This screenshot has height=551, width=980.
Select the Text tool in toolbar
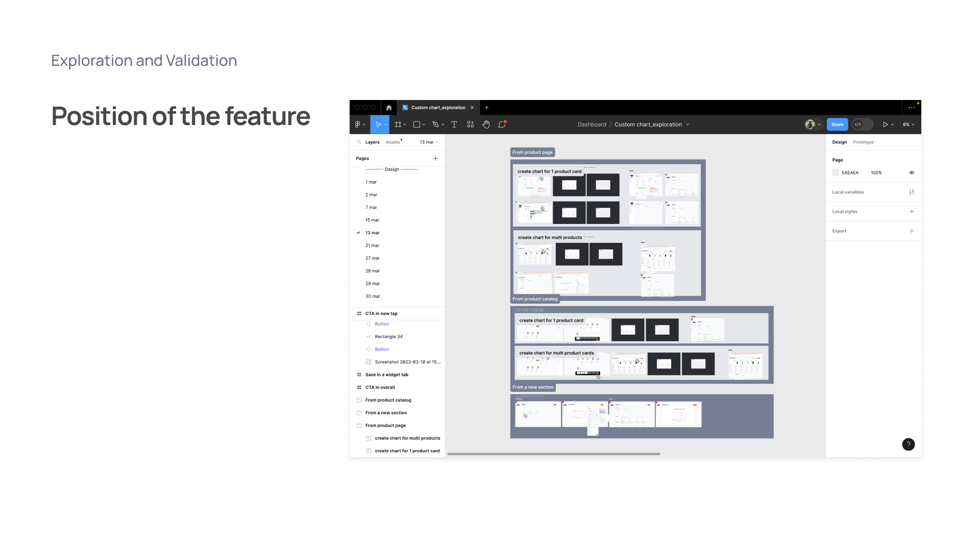coord(454,124)
